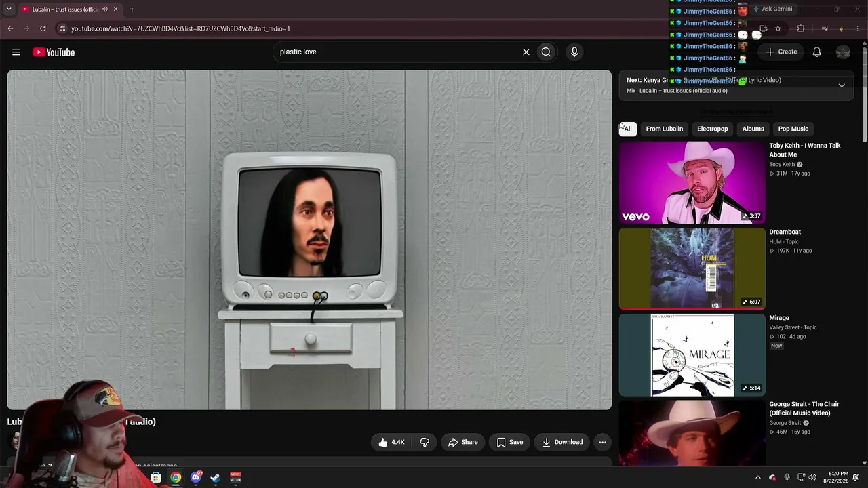Download the video
The width and height of the screenshot is (868, 488).
(x=562, y=442)
